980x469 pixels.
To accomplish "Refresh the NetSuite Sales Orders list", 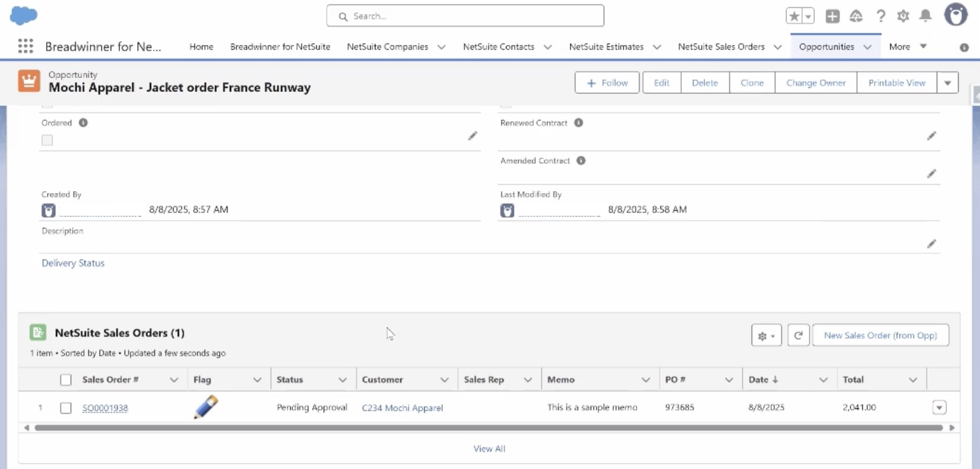I will pyautogui.click(x=798, y=335).
